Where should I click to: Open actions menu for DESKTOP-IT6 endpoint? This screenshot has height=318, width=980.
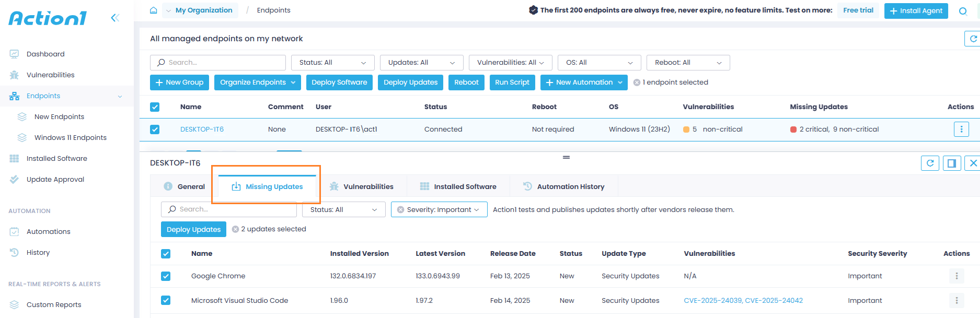(961, 129)
